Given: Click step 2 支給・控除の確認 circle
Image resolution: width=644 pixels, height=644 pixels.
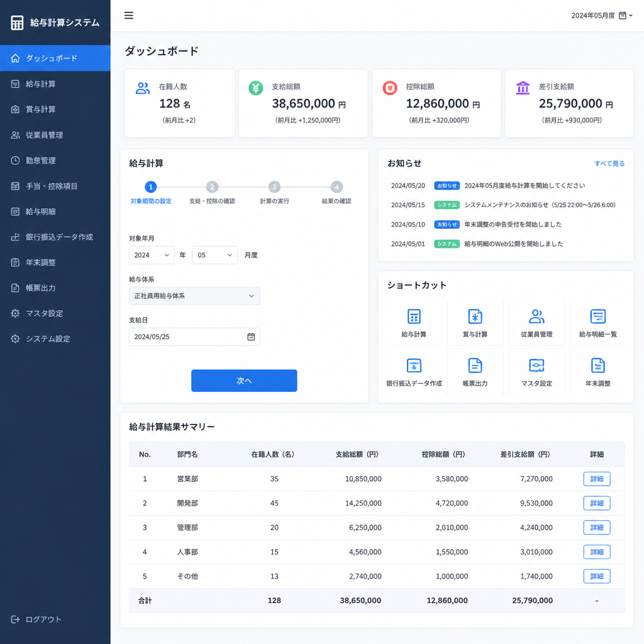Looking at the screenshot, I should 212,187.
